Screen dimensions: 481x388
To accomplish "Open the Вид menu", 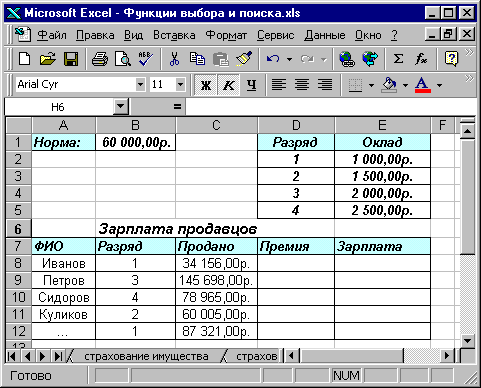I will [133, 35].
